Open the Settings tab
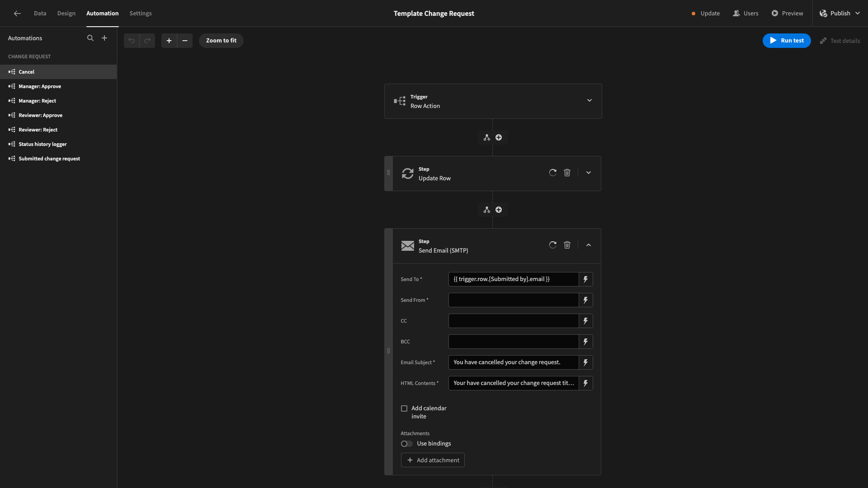 click(x=141, y=14)
